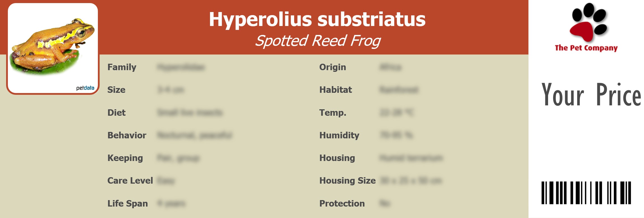Click the Your Price text
Viewport: 644px width, 218px height.
pyautogui.click(x=591, y=95)
